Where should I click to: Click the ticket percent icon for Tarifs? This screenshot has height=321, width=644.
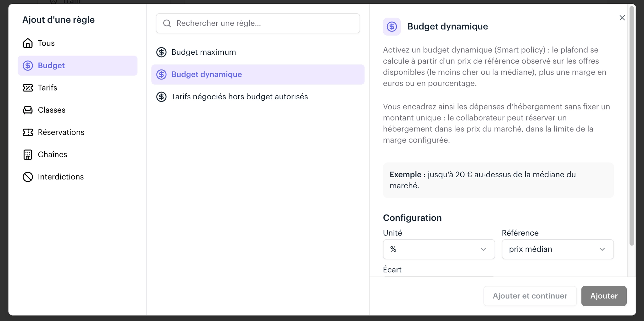tap(28, 88)
